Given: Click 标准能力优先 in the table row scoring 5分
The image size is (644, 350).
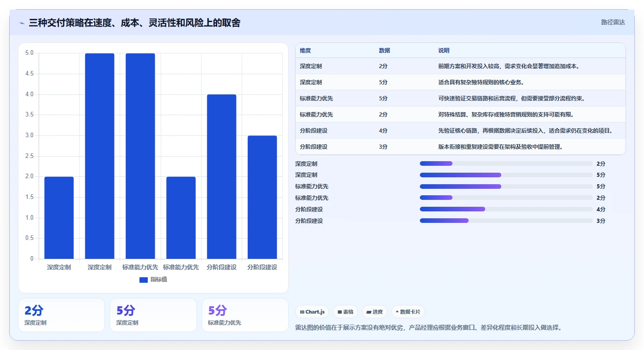Looking at the screenshot, I should coord(316,99).
